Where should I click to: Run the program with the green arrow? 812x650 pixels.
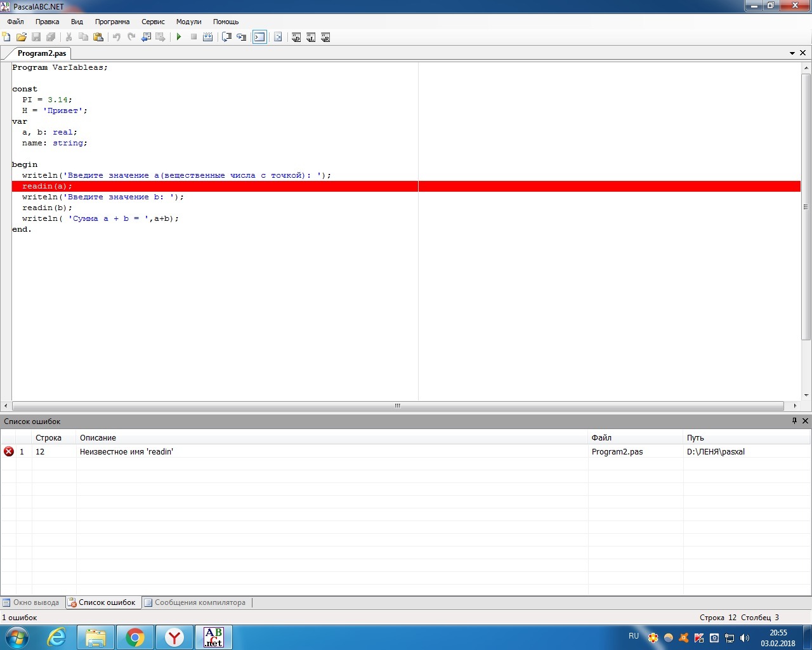179,37
